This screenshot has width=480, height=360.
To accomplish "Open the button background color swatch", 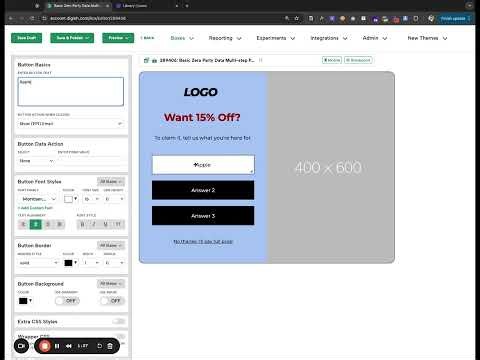I will tap(25, 301).
